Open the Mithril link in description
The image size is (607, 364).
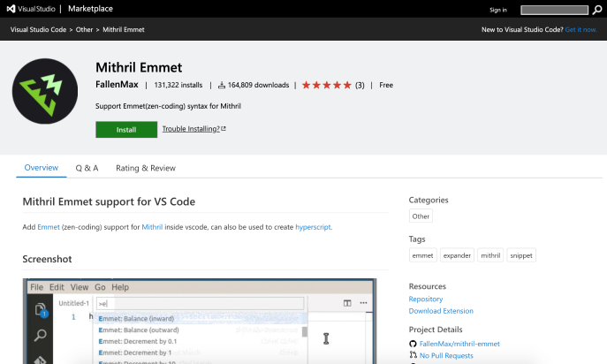152,227
